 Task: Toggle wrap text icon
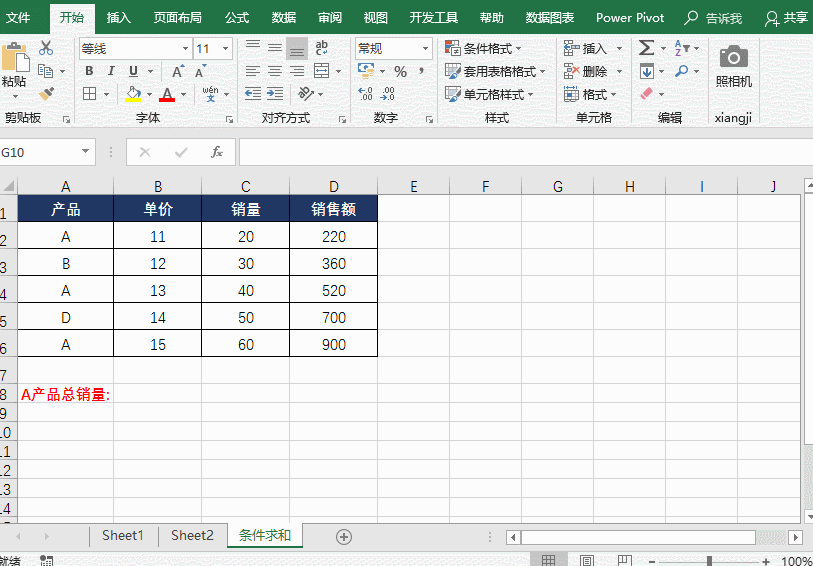tap(321, 48)
